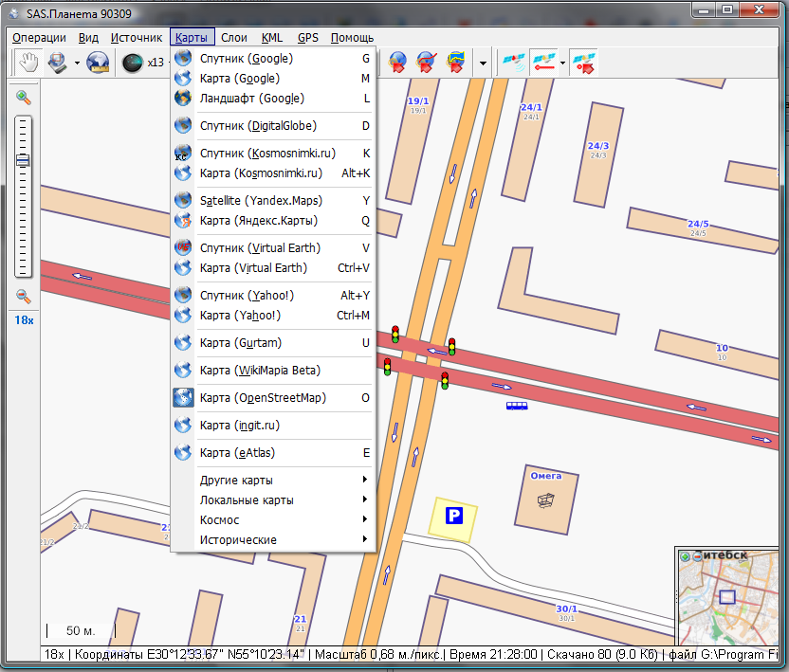Choose Спутник (Kosmosnimki.ru) map
This screenshot has height=672, width=789.
point(273,153)
